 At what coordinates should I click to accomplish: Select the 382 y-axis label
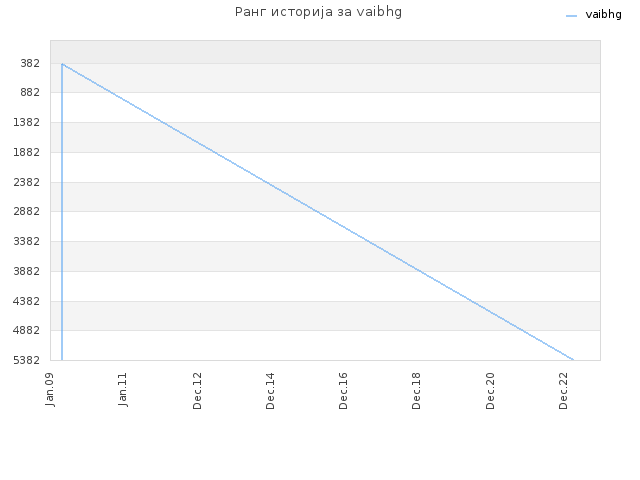(30, 63)
